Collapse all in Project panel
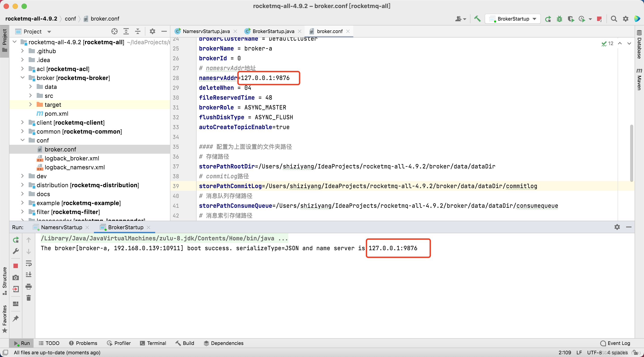The height and width of the screenshot is (357, 644). [138, 31]
